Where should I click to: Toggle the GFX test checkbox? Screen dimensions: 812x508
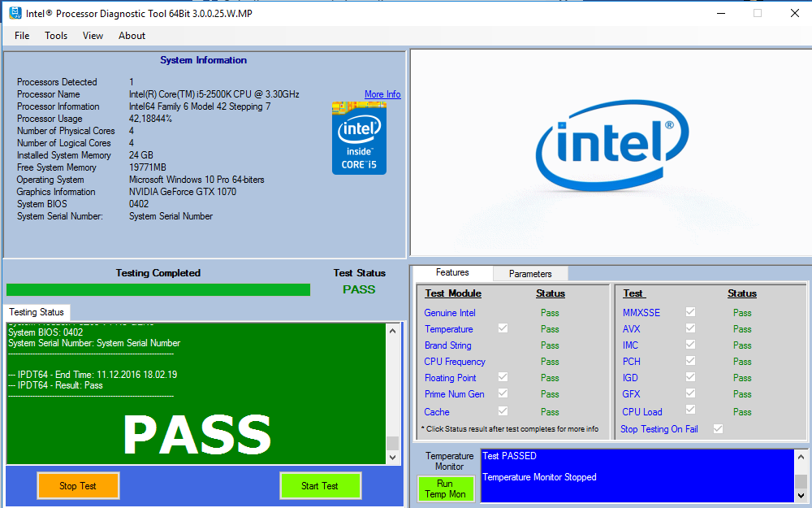pyautogui.click(x=690, y=393)
